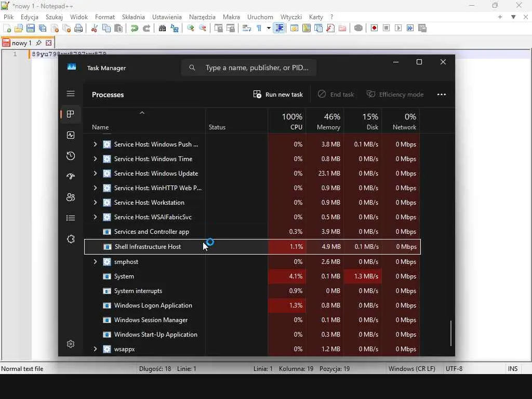Image resolution: width=532 pixels, height=399 pixels.
Task: Click the Copy icon in Notepad++ toolbar
Action: coord(106,28)
